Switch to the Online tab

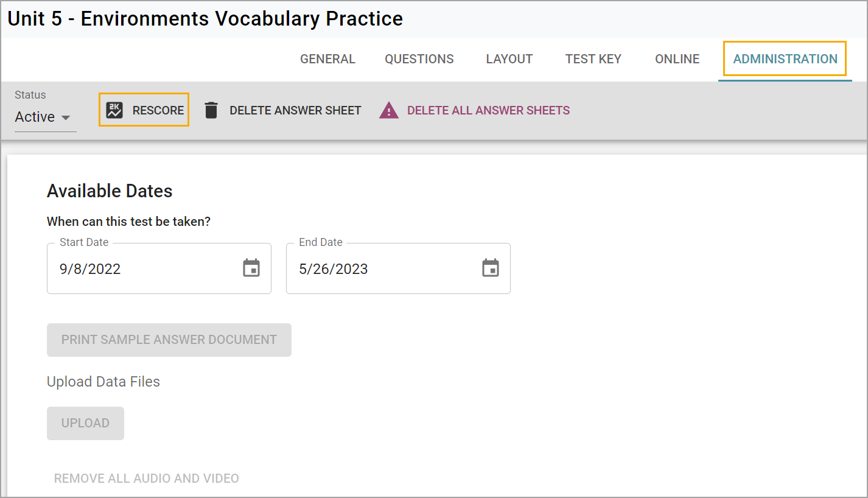click(677, 59)
